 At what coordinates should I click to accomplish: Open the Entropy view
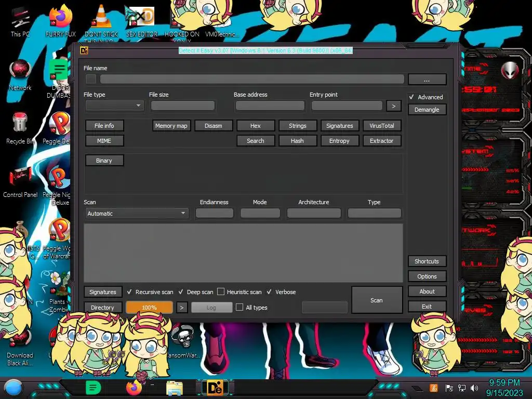pos(340,140)
